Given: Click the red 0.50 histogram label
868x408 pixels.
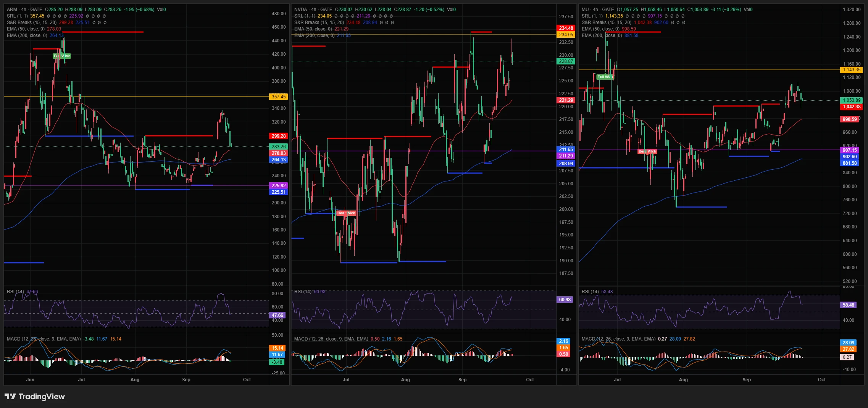Looking at the screenshot, I should (x=564, y=354).
